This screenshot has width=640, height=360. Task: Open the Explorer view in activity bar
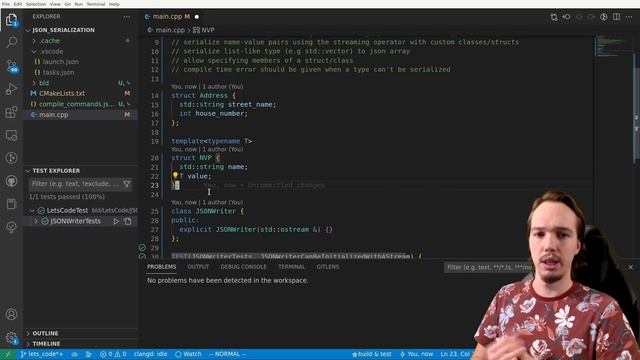[11, 19]
